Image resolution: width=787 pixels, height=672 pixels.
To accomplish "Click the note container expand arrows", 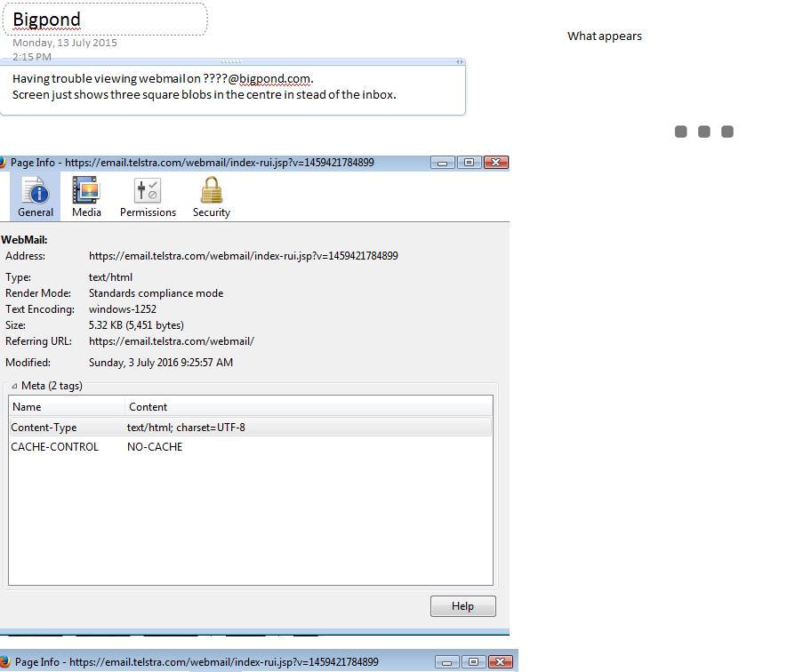I will pyautogui.click(x=459, y=61).
